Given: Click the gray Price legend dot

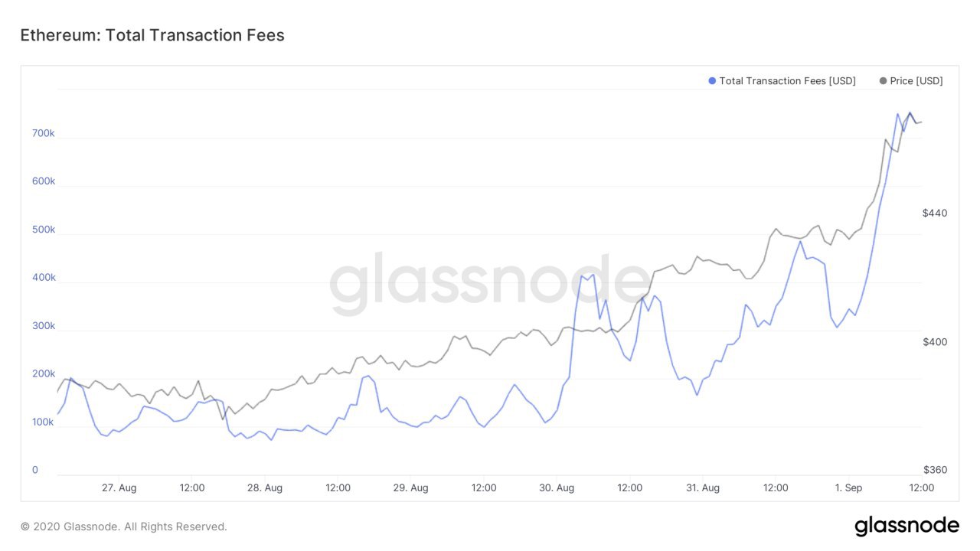Looking at the screenshot, I should pyautogui.click(x=884, y=81).
